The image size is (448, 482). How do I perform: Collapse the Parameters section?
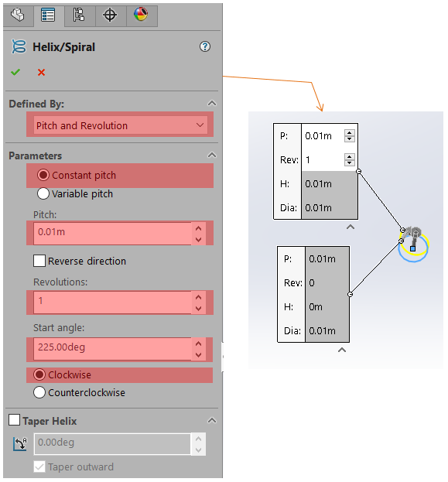(x=212, y=155)
